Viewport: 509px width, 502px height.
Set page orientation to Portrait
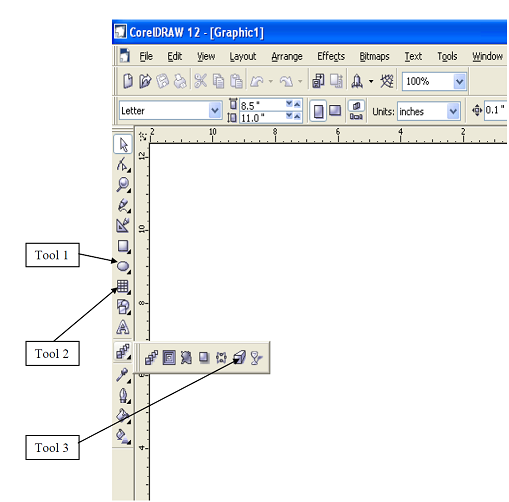click(x=318, y=111)
